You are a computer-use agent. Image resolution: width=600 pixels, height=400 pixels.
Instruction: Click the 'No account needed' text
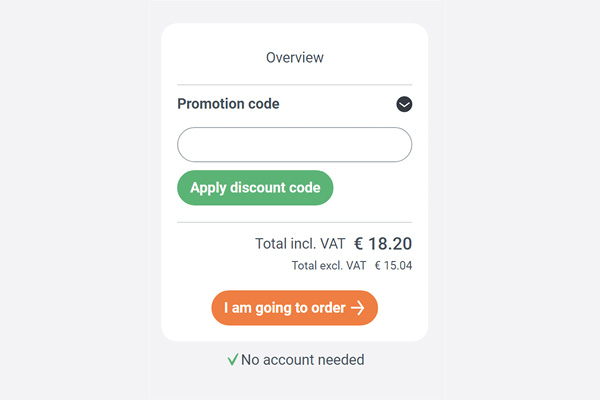click(x=302, y=360)
